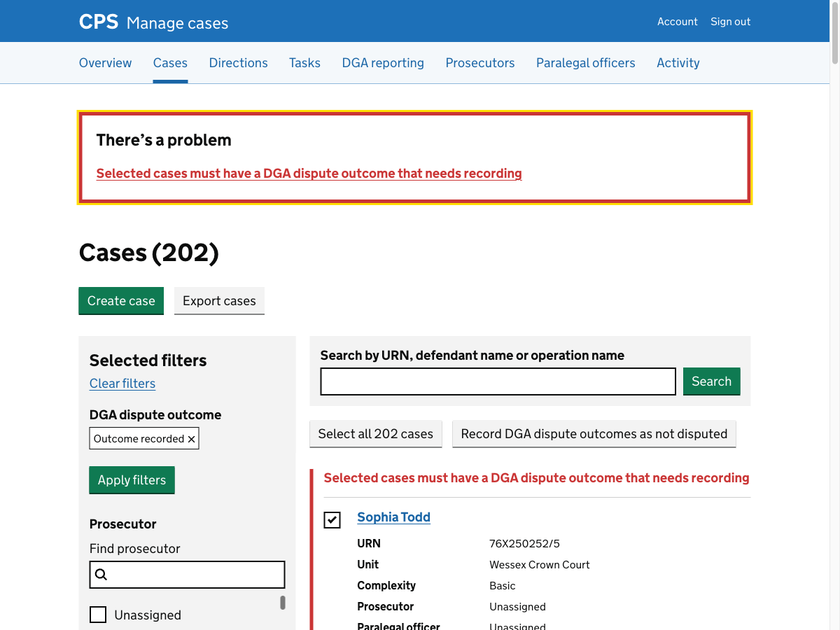Uncheck the Sophia Todd case checkbox
This screenshot has width=840, height=630.
click(332, 520)
